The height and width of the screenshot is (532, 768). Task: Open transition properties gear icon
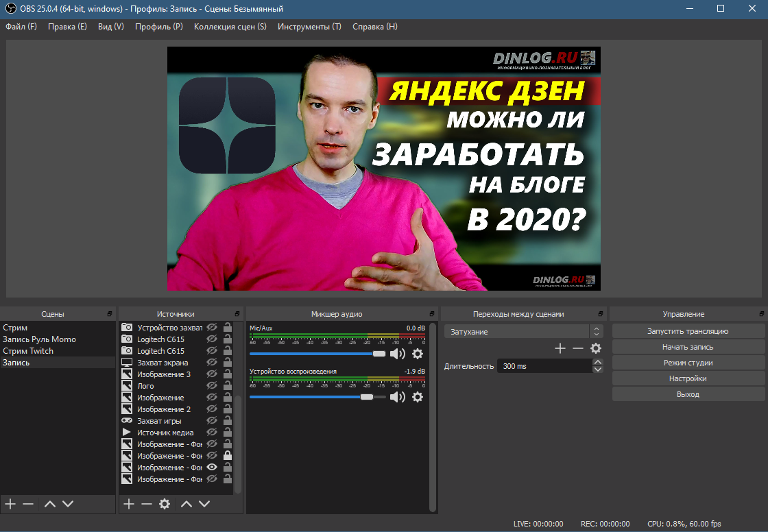596,348
